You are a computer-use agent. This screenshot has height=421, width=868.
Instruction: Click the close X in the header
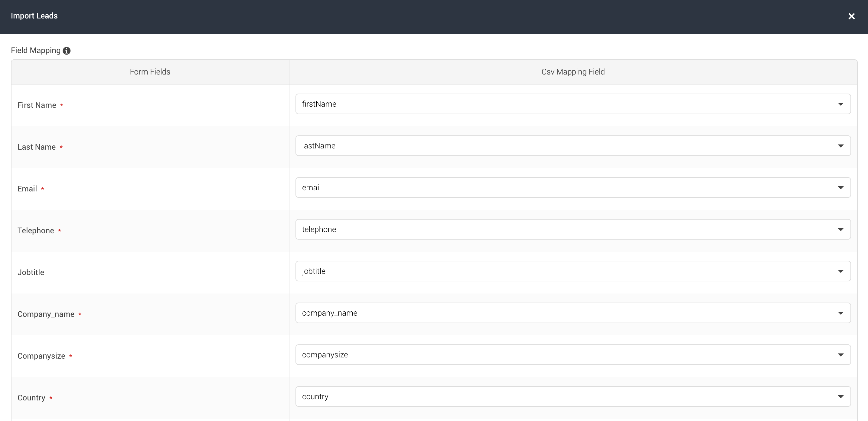(x=852, y=16)
